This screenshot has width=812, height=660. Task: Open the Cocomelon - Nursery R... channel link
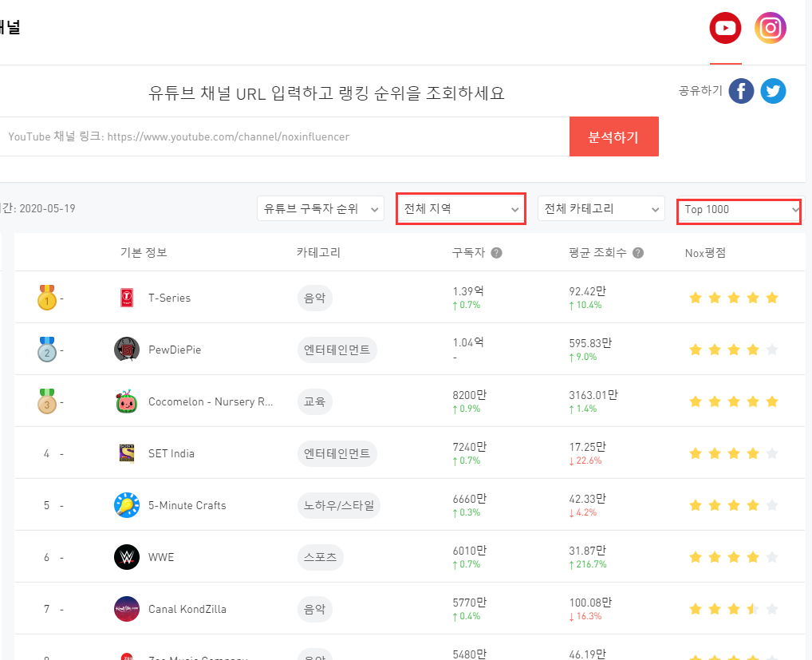211,401
